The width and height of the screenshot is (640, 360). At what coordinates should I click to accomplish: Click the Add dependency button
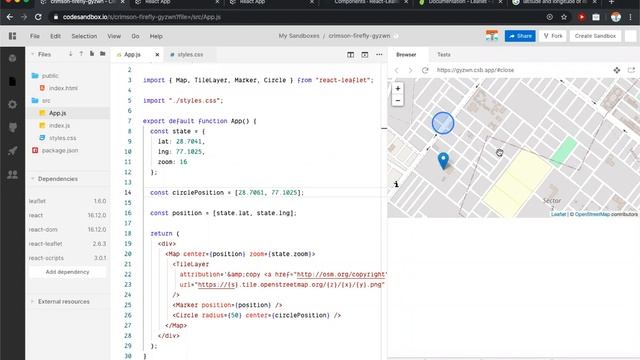click(x=67, y=272)
